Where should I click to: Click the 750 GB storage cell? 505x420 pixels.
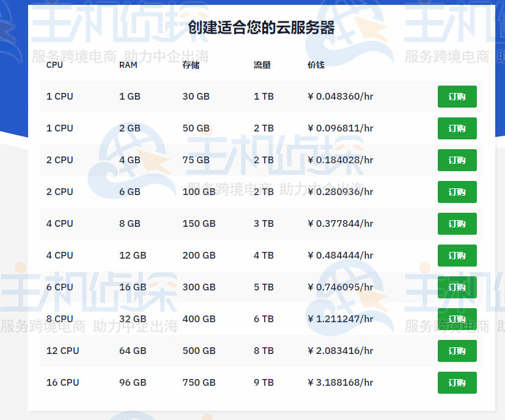click(199, 383)
